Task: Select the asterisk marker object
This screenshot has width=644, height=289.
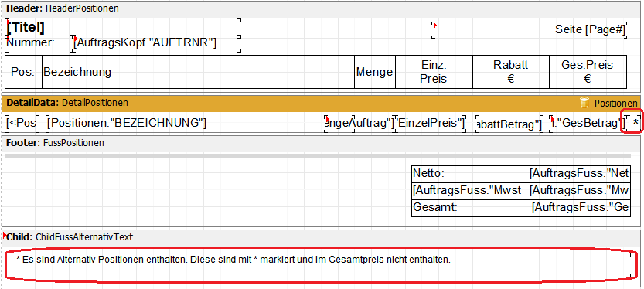Action: 635,123
